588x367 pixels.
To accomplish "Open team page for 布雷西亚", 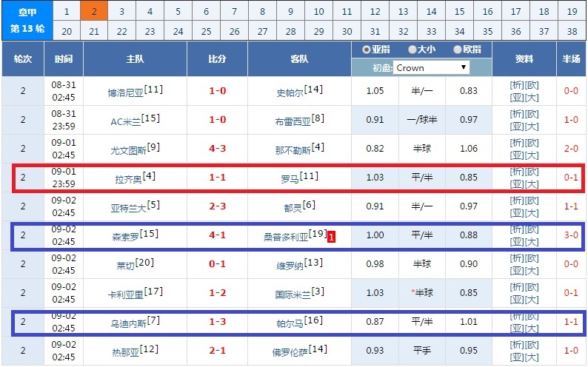I will pyautogui.click(x=293, y=121).
